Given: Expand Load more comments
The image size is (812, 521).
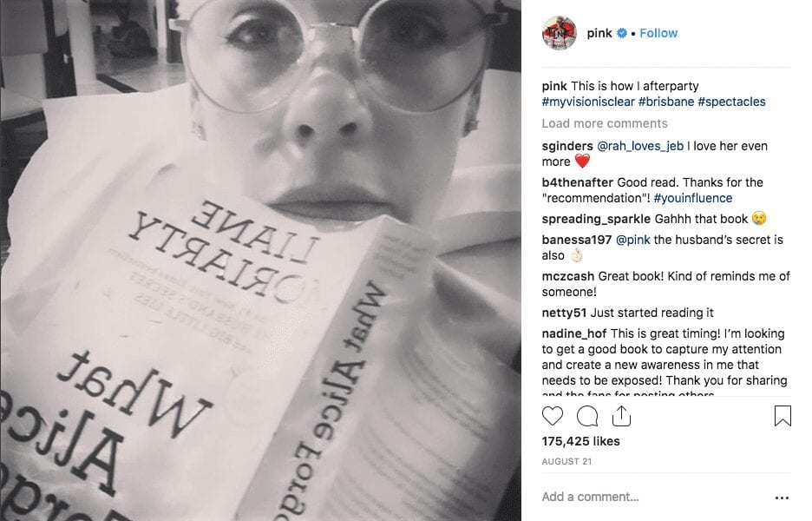Looking at the screenshot, I should coord(605,123).
